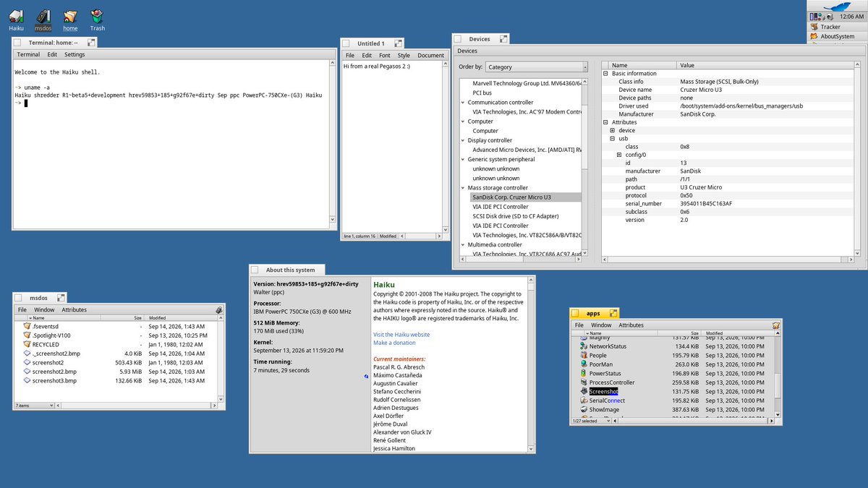The width and height of the screenshot is (868, 488).
Task: Click the People app icon in apps window
Action: tap(583, 355)
